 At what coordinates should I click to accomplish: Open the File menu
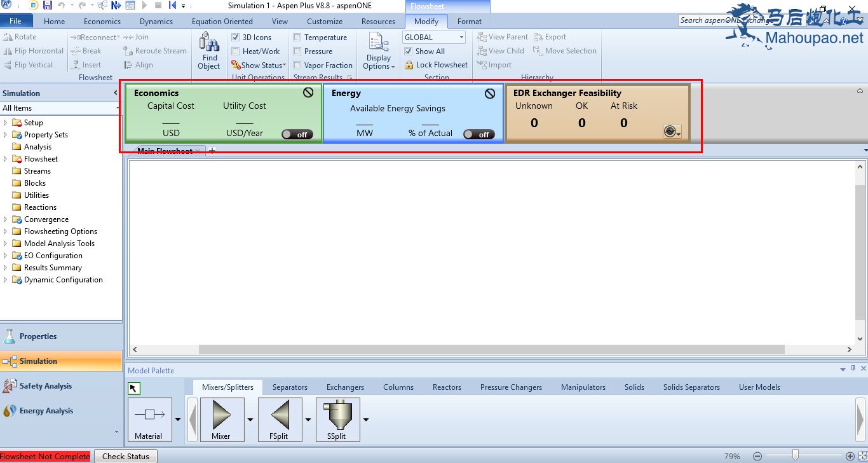coord(15,21)
